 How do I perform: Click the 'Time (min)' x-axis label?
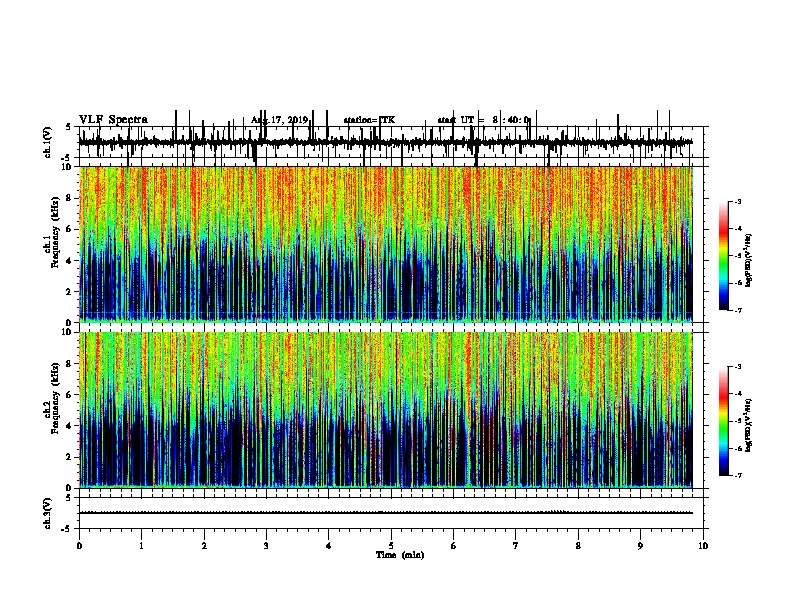pyautogui.click(x=400, y=555)
